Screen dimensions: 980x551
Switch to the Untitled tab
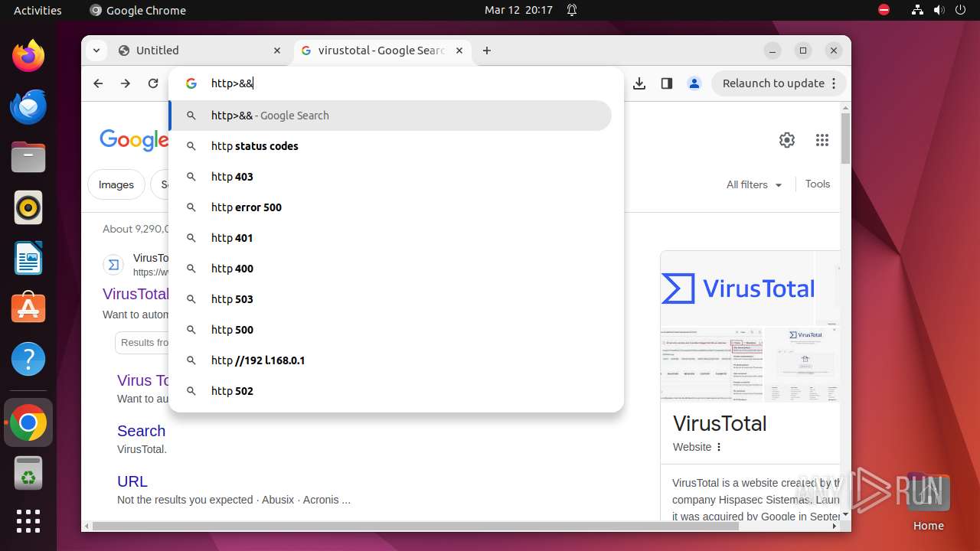click(x=200, y=51)
